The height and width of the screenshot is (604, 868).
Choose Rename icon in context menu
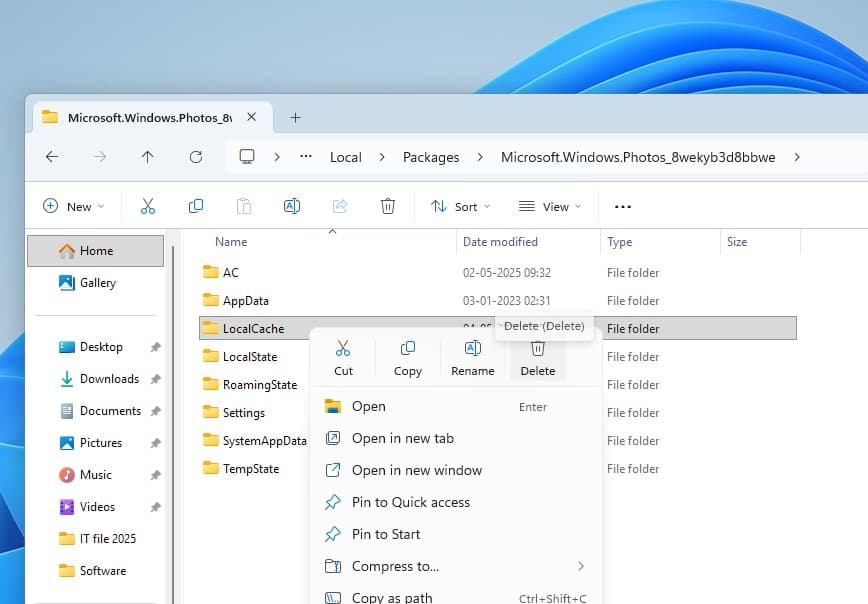point(472,349)
